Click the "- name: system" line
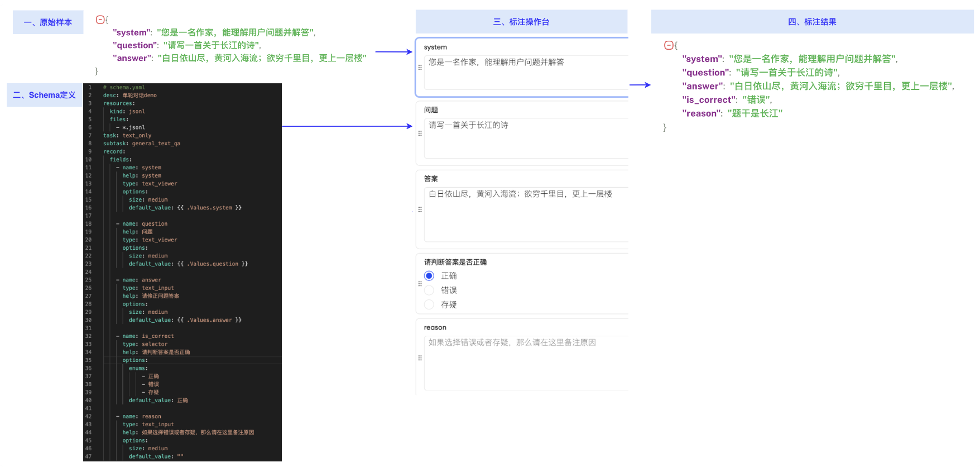Viewport: 980px width, 467px height. point(138,168)
